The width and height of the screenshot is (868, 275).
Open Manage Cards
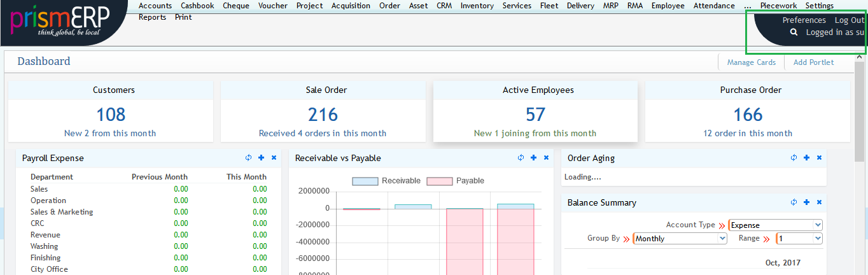coord(751,62)
